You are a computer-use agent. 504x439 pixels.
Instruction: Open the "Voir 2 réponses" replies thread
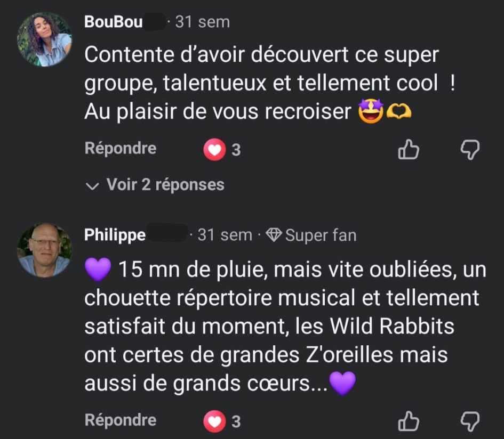165,185
